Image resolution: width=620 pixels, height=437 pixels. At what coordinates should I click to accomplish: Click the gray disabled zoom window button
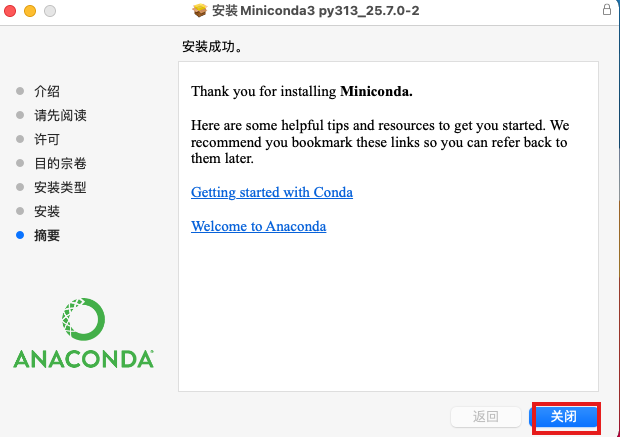[x=48, y=10]
